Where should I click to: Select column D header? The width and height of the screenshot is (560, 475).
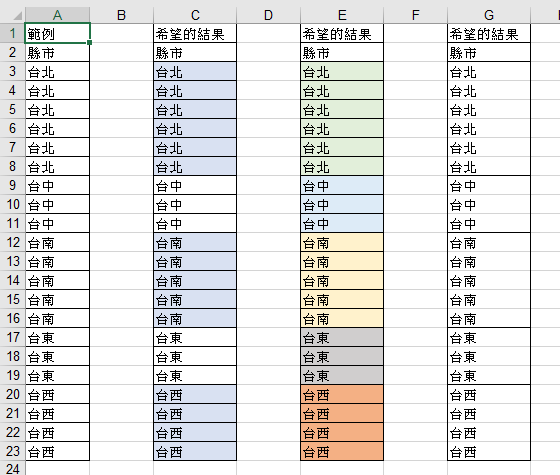268,15
